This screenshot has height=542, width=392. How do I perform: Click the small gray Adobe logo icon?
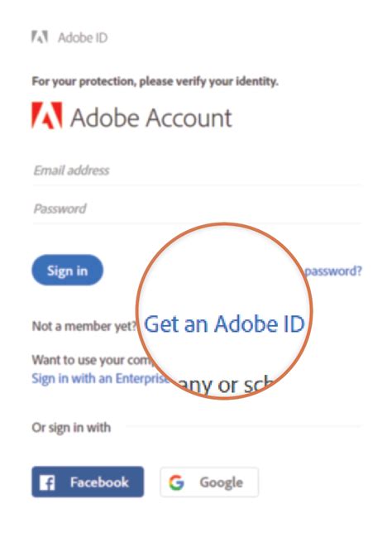(x=40, y=37)
